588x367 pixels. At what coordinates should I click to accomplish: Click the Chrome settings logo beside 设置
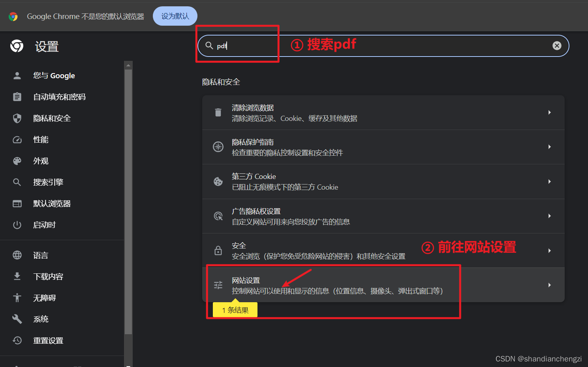click(17, 46)
